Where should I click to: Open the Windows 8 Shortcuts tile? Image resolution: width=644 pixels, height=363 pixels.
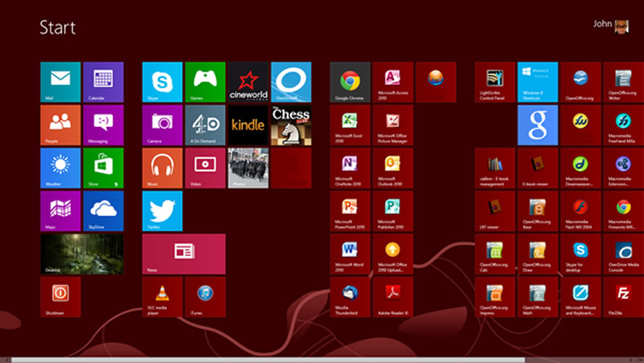coord(537,82)
